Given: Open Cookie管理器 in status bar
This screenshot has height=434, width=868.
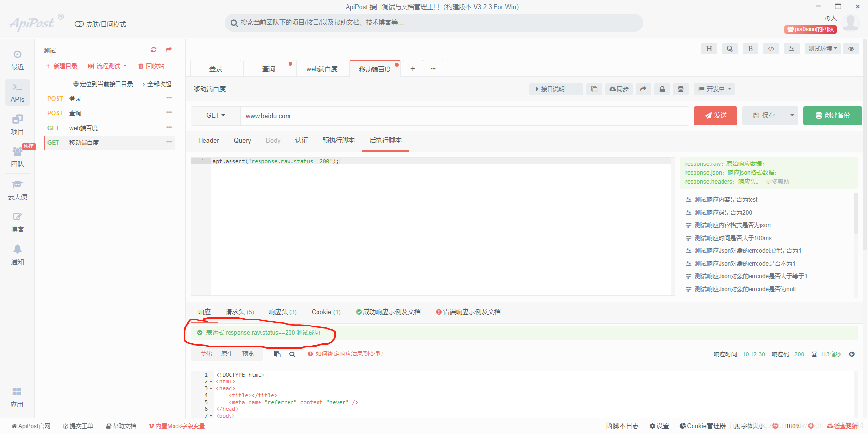Looking at the screenshot, I should point(702,426).
